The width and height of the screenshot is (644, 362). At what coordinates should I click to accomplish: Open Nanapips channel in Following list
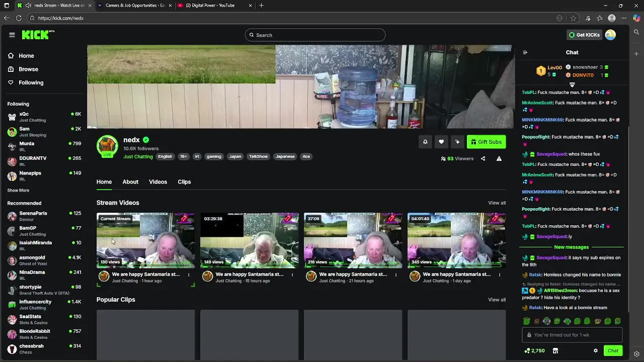click(x=44, y=175)
